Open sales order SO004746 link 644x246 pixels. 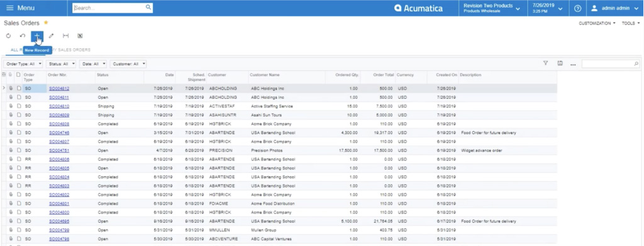(59, 133)
